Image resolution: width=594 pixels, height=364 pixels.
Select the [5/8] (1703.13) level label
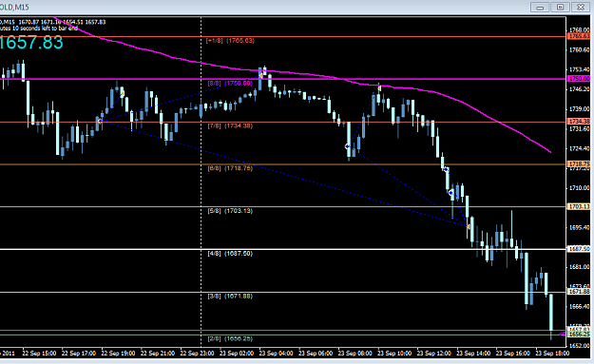coord(230,211)
